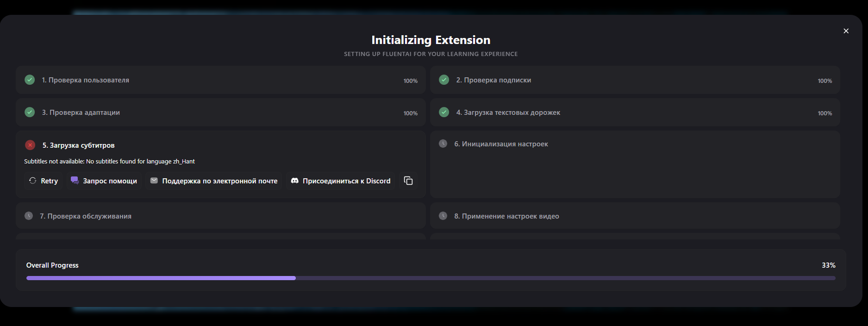Click 100% value of Проверка подписки
Image resolution: width=868 pixels, height=326 pixels.
point(825,81)
